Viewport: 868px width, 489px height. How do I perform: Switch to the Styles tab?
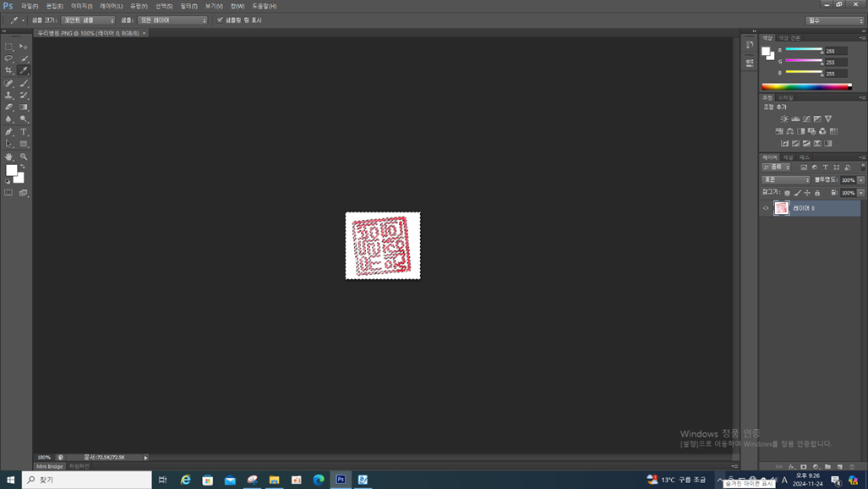tap(785, 97)
